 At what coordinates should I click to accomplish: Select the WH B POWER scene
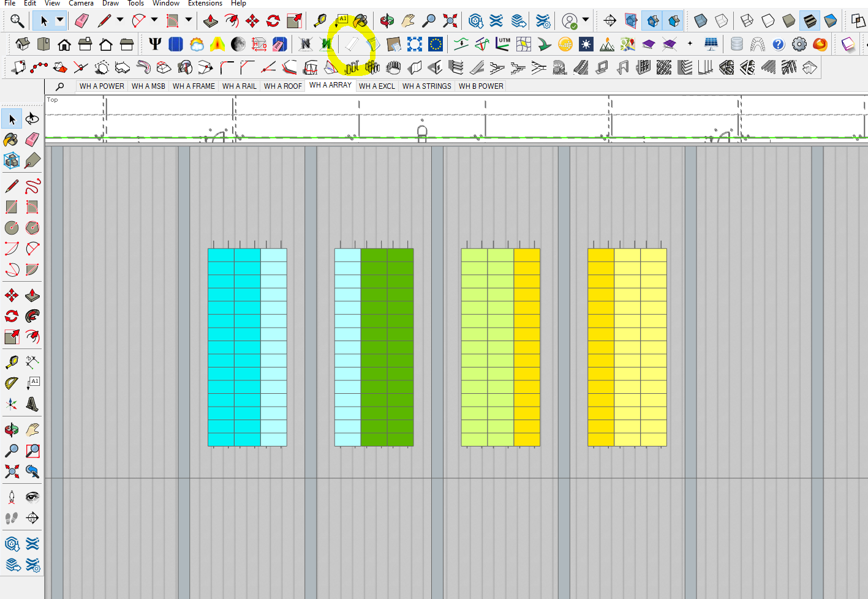click(481, 86)
